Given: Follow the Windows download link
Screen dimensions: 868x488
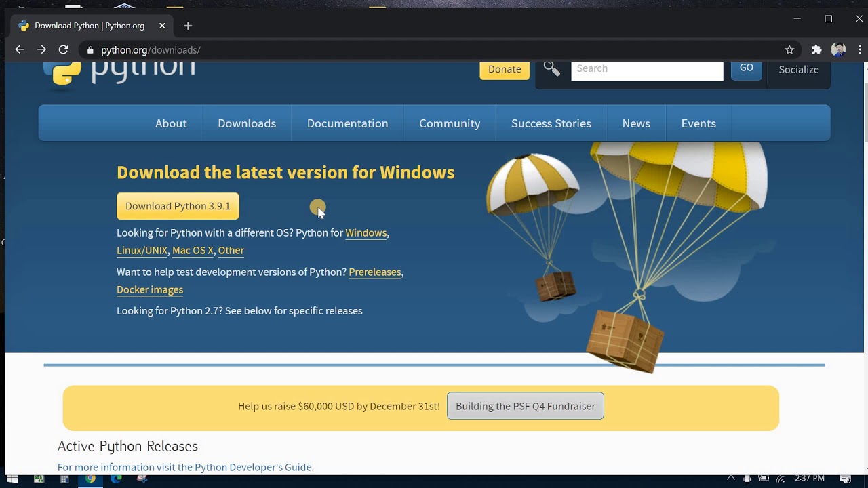Looking at the screenshot, I should point(366,232).
